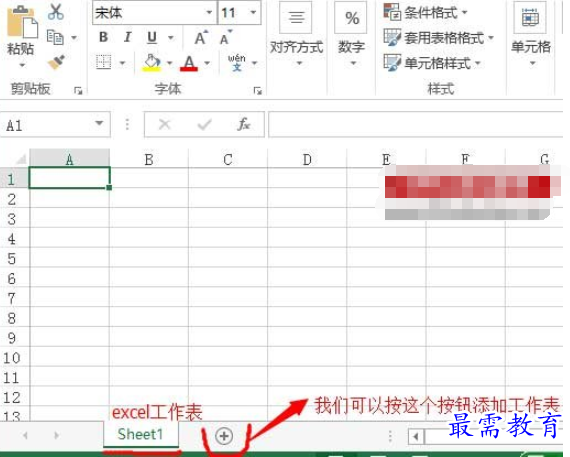Image resolution: width=570 pixels, height=457 pixels.
Task: Select row 12 header
Action: click(x=14, y=397)
